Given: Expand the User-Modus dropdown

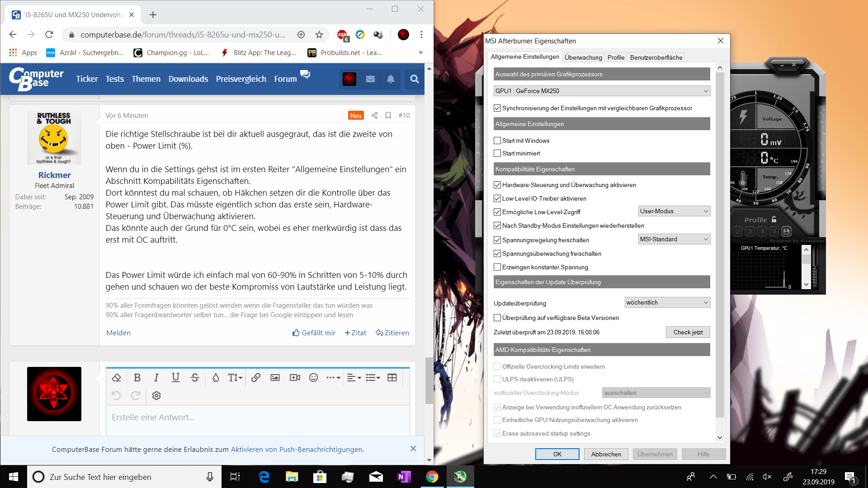Looking at the screenshot, I should coord(674,211).
